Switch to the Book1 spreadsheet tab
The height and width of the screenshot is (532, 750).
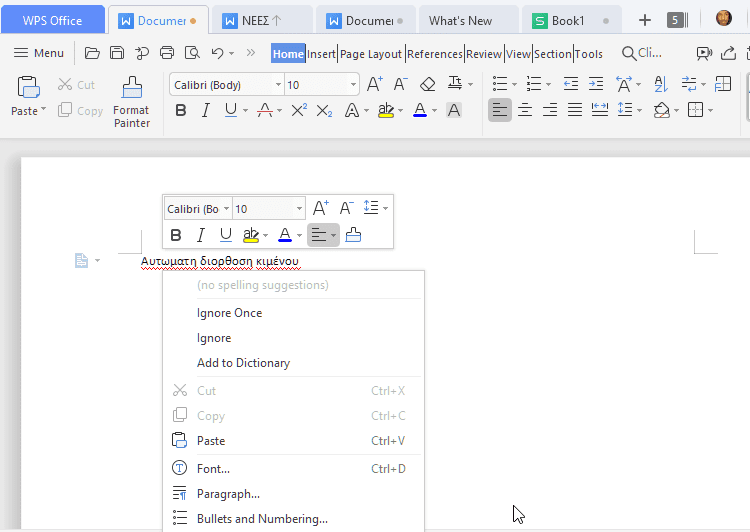(572, 21)
